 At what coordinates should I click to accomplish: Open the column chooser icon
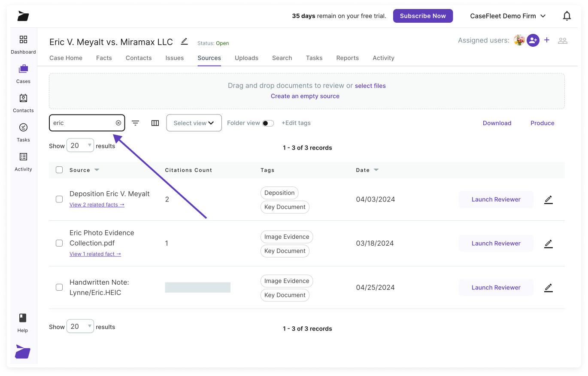pos(155,123)
